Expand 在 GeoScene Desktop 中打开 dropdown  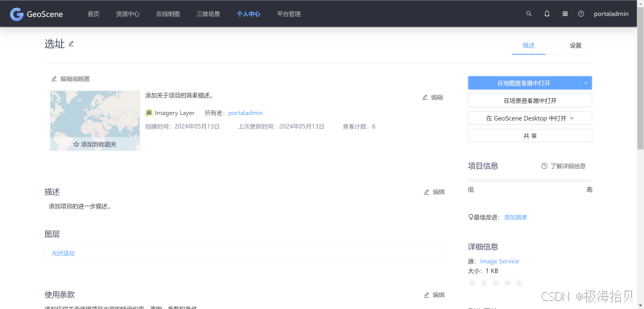click(530, 118)
